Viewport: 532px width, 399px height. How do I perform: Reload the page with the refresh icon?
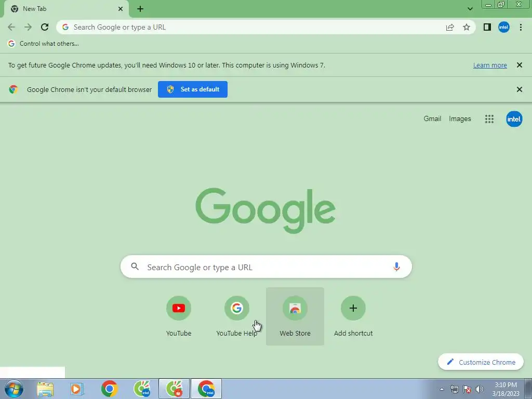click(45, 27)
